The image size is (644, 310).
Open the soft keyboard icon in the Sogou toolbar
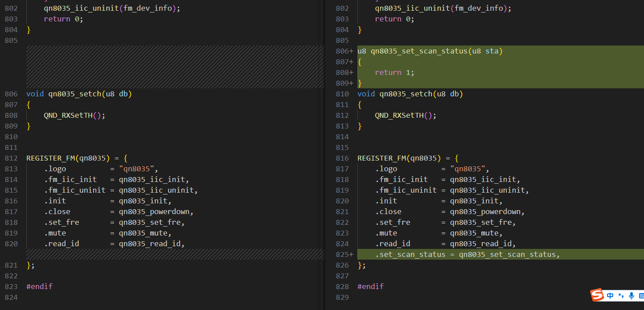coord(641,296)
